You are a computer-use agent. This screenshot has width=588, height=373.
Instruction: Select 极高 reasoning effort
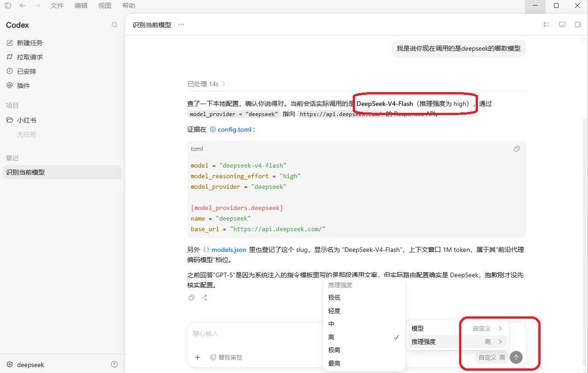[x=364, y=350]
